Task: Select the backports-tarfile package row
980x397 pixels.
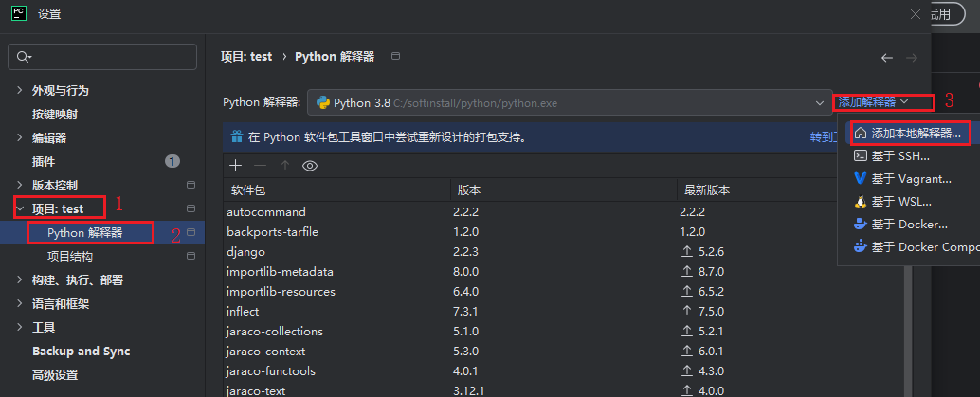Action: coord(564,232)
